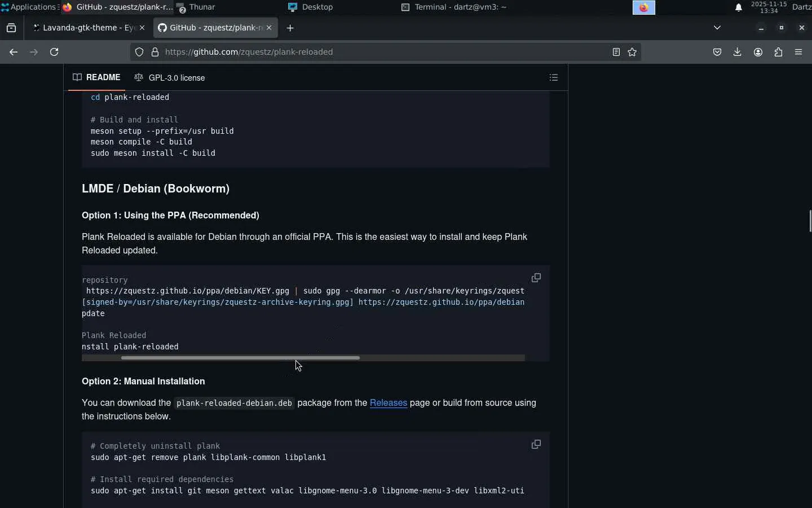The image size is (812, 508).
Task: Click the '# Build and install' comment
Action: point(134,120)
